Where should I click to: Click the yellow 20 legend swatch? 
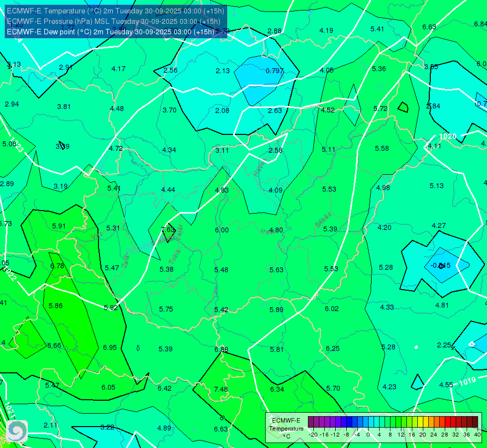[x=420, y=422]
